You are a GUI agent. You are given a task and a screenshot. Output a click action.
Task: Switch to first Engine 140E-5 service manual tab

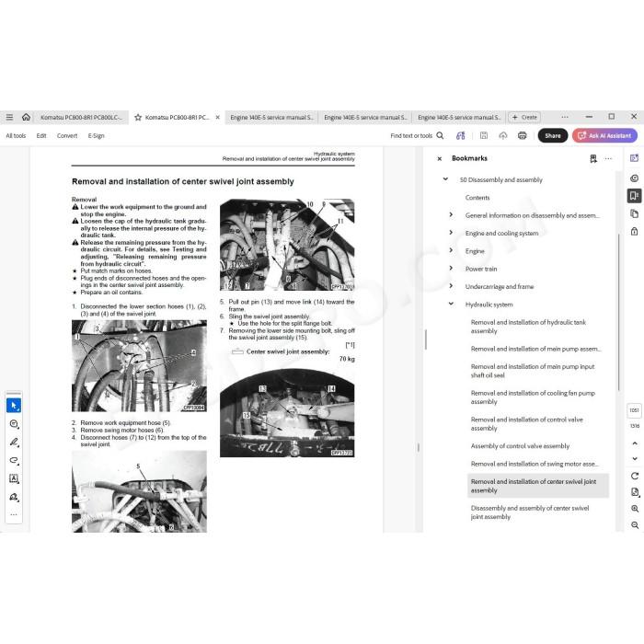(272, 118)
